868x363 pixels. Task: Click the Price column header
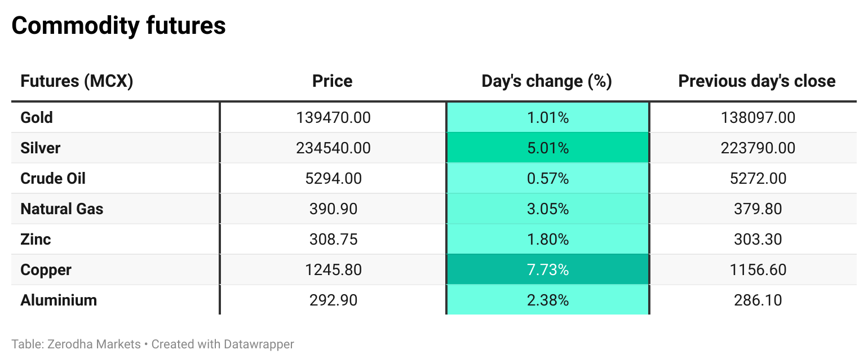333,81
